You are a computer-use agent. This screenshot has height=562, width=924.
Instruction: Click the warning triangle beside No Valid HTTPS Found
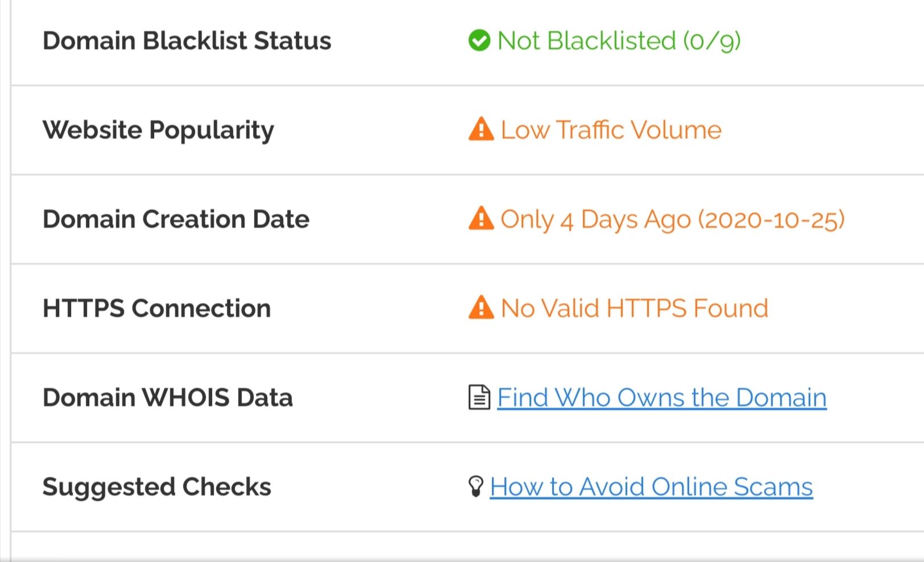(481, 307)
